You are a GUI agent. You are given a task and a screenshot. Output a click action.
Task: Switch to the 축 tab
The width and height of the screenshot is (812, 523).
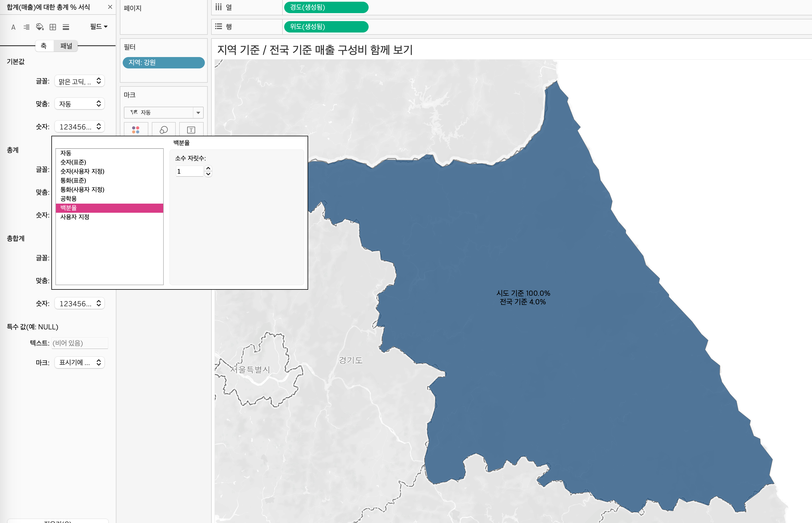point(44,46)
